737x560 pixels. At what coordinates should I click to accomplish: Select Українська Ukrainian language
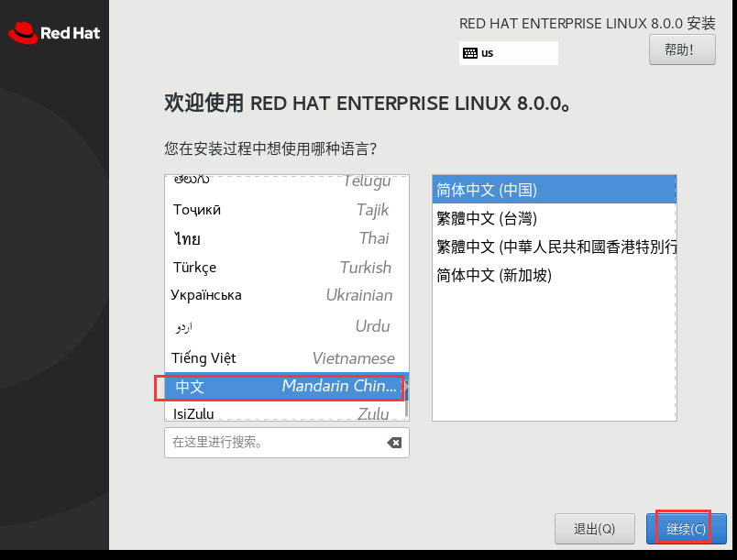coord(287,295)
